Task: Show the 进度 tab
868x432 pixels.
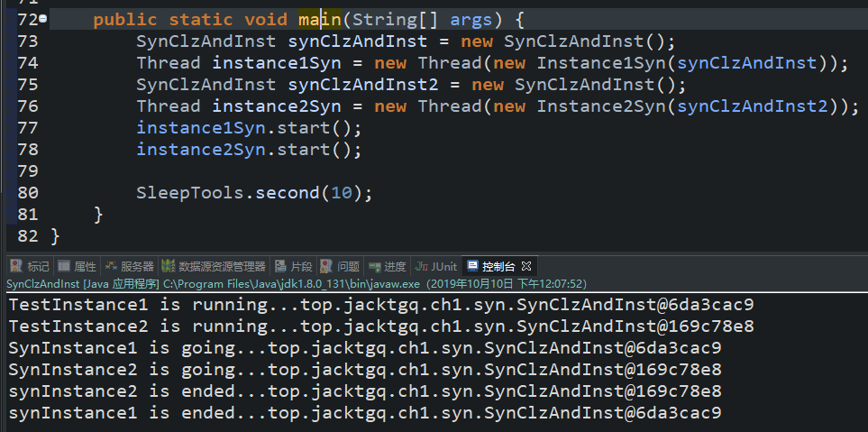Action: pos(388,266)
